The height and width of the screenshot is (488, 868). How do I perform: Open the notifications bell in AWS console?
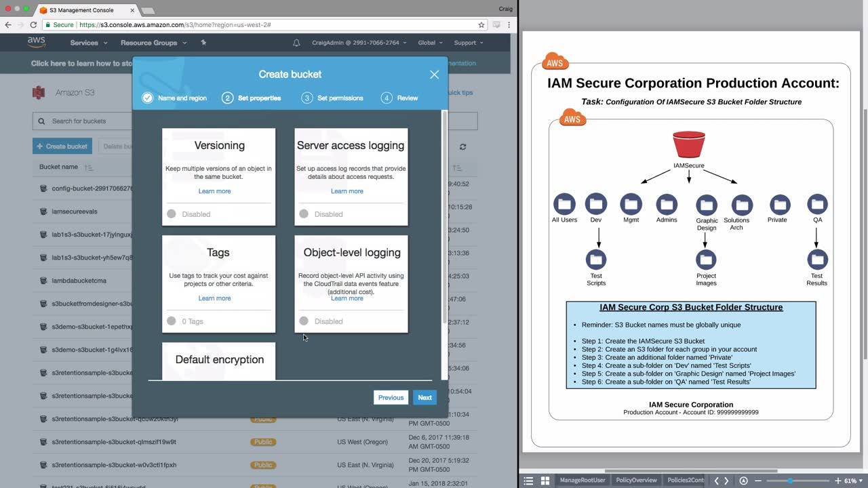[x=296, y=43]
